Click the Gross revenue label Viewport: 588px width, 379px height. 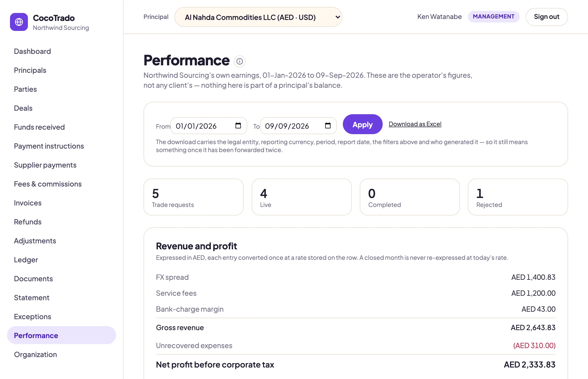click(180, 328)
